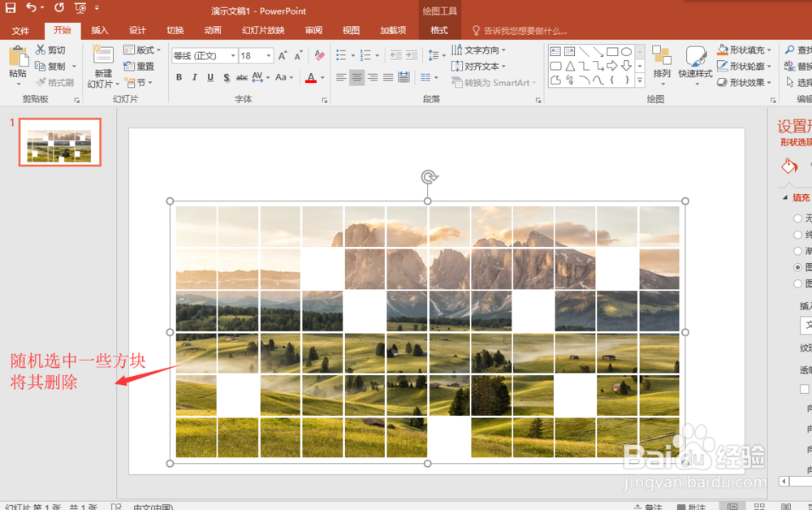Open Align Text dropdown
Screen dimensions: 812x510
[x=478, y=67]
